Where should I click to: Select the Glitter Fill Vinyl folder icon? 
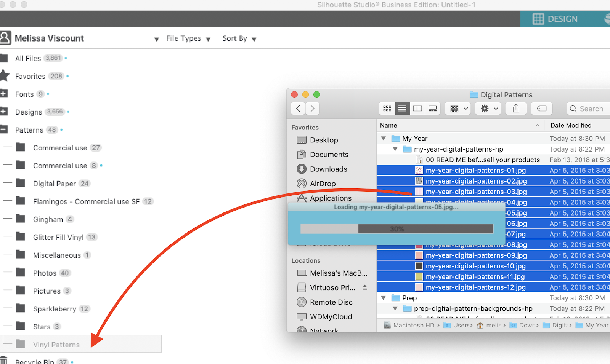[x=21, y=237]
